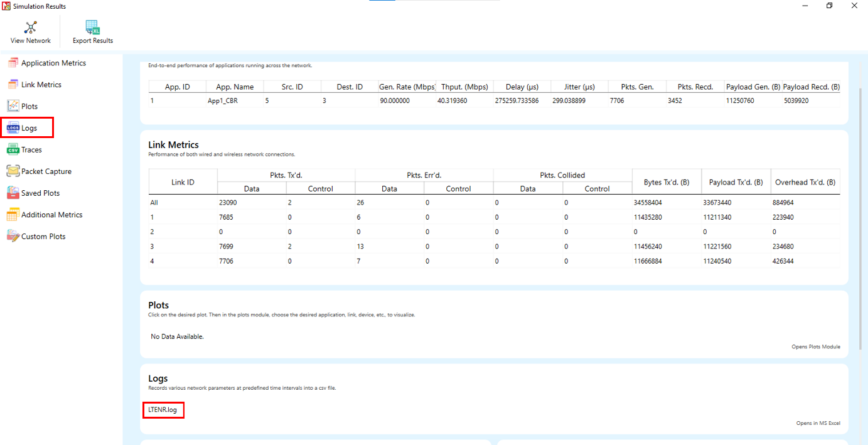This screenshot has width=868, height=445.
Task: Open Packet Capture from the sidebar
Action: tap(46, 171)
